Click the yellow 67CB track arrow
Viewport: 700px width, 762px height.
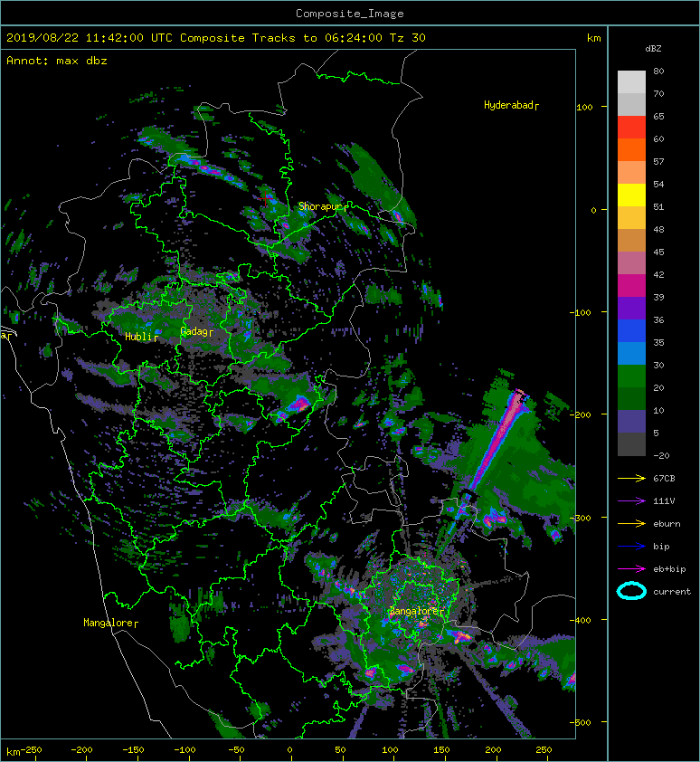click(631, 478)
